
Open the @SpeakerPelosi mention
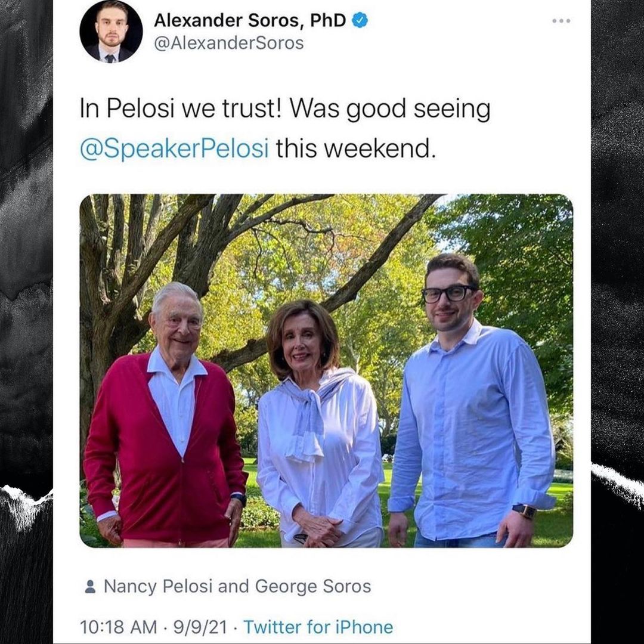175,148
